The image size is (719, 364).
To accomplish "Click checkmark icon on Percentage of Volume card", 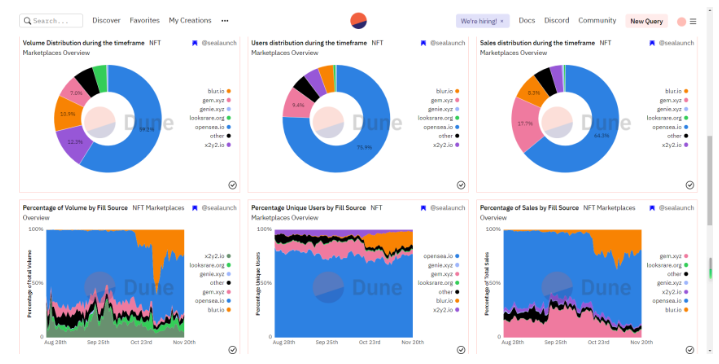I will pyautogui.click(x=232, y=350).
